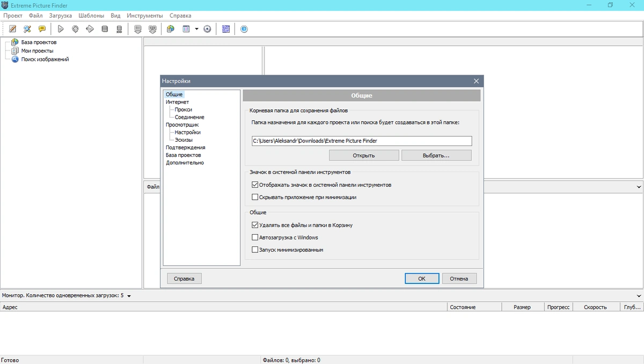Open the Загрузка menu
Screen dimensions: 644x364
[x=61, y=16]
